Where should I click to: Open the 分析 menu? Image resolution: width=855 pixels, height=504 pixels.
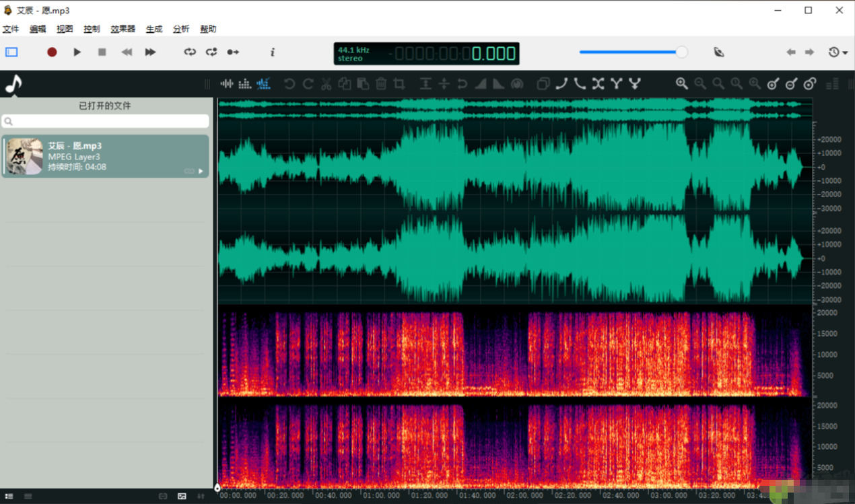181,29
